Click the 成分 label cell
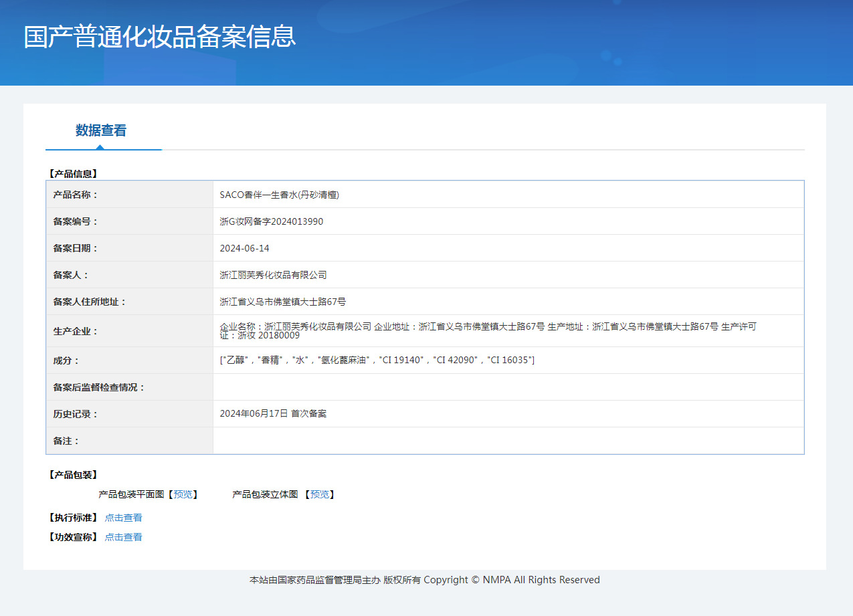The width and height of the screenshot is (853, 616). pos(130,361)
